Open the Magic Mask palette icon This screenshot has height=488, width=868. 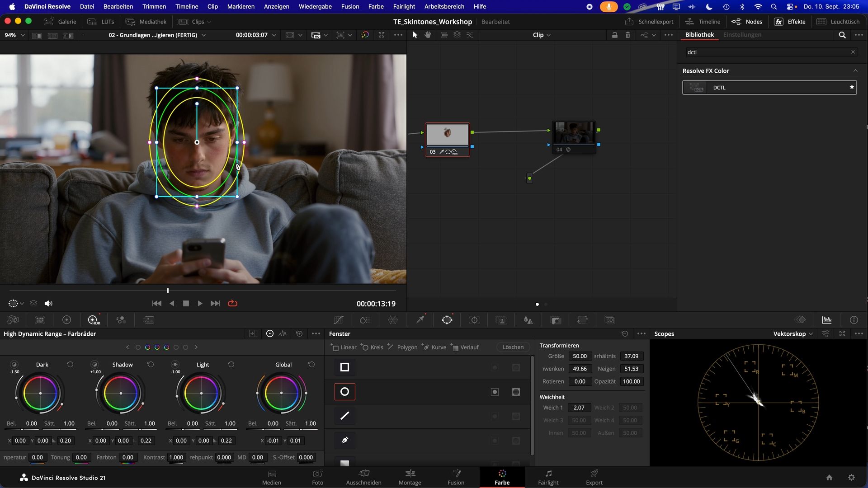501,320
